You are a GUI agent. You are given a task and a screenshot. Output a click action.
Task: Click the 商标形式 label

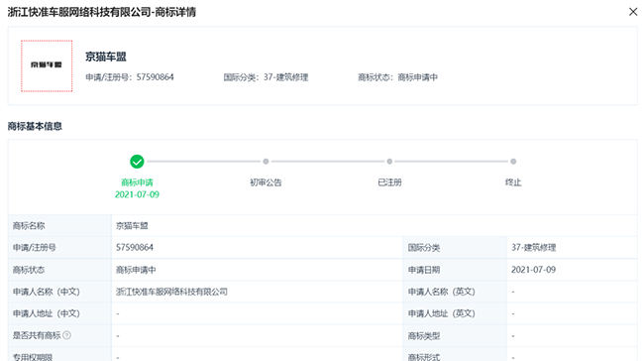tap(424, 357)
